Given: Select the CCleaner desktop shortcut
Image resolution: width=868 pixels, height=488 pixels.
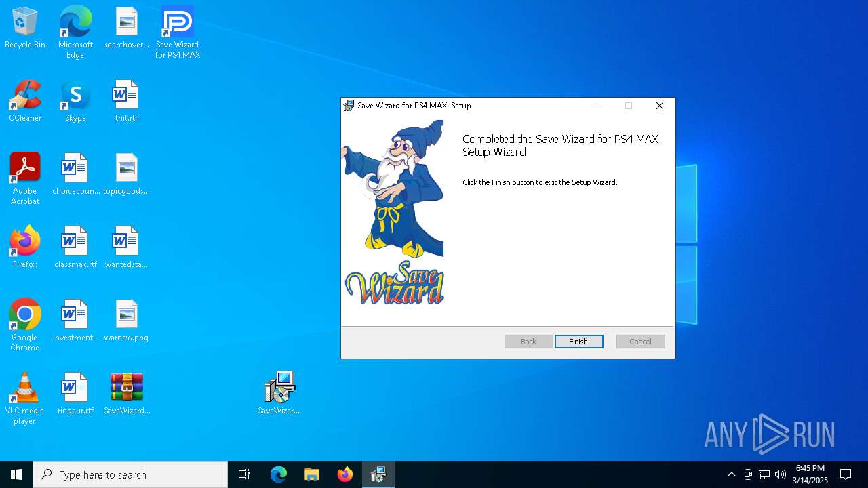Looking at the screenshot, I should point(25,102).
